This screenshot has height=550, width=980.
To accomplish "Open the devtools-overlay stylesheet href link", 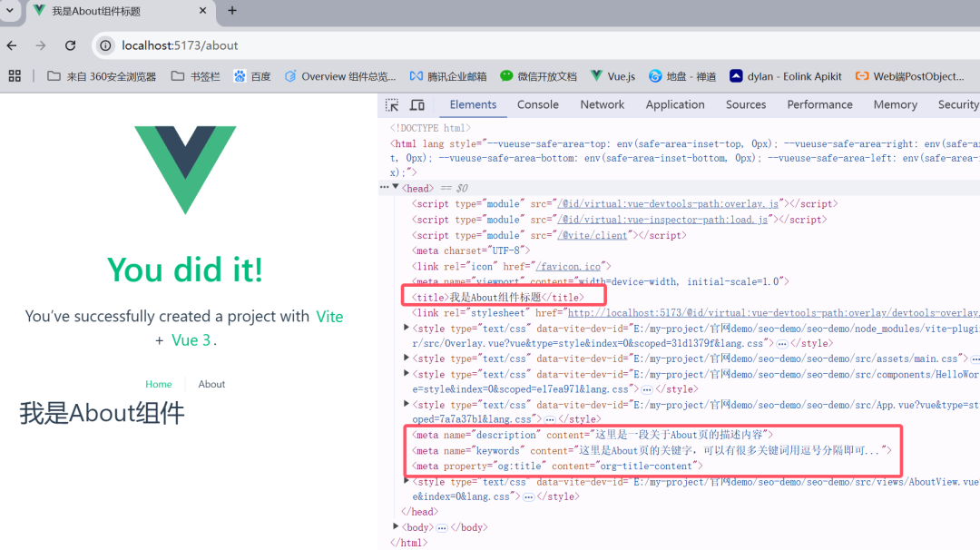I will click(773, 312).
